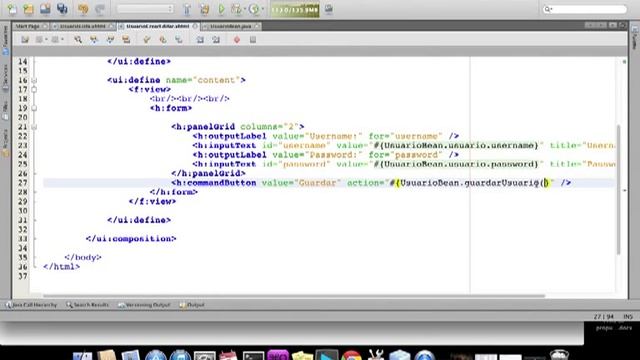Open Versioning Output bottom tab
Screen dimensions: 640x360
click(x=144, y=305)
